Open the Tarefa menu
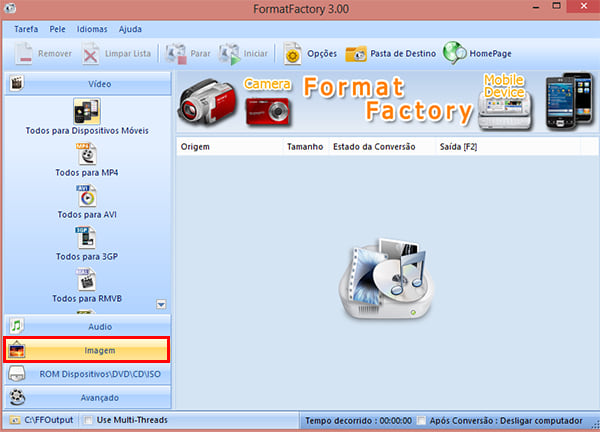 pyautogui.click(x=26, y=29)
